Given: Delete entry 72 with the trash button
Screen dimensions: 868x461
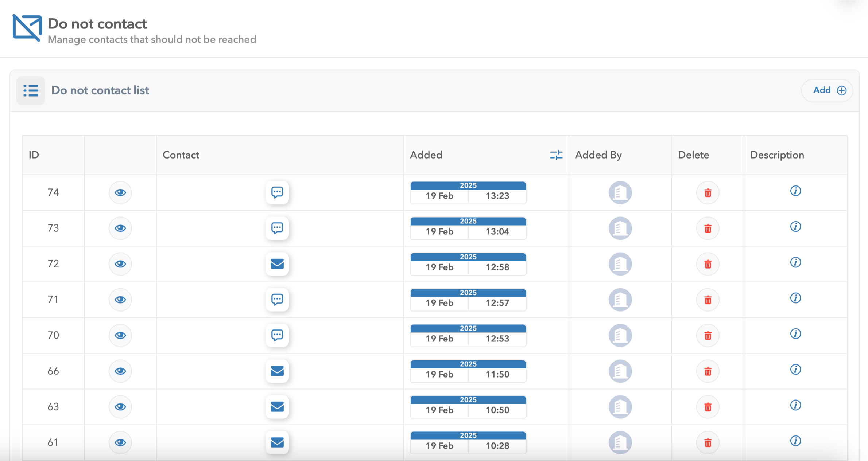Looking at the screenshot, I should [x=708, y=264].
